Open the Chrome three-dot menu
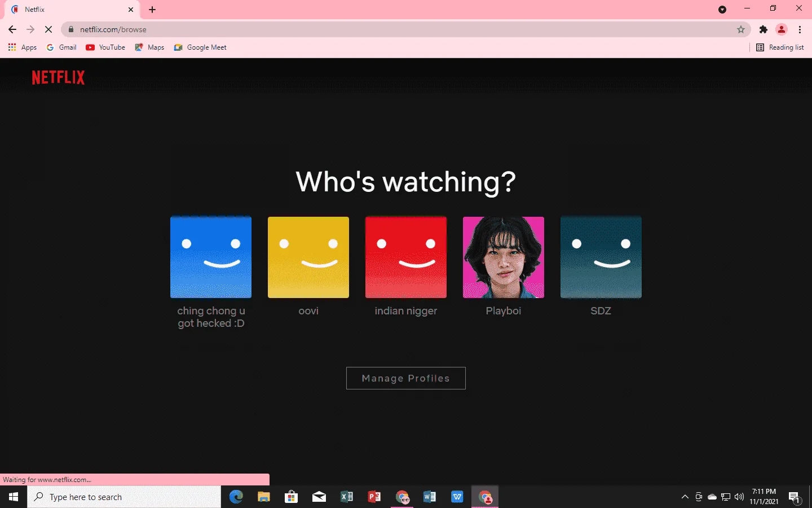The width and height of the screenshot is (812, 508). click(800, 29)
